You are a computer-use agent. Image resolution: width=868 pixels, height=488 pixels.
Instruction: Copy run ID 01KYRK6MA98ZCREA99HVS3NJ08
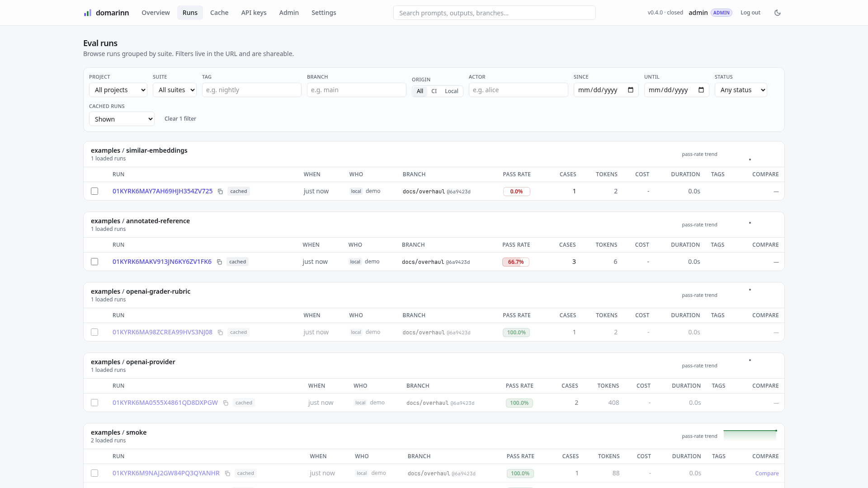(x=220, y=333)
